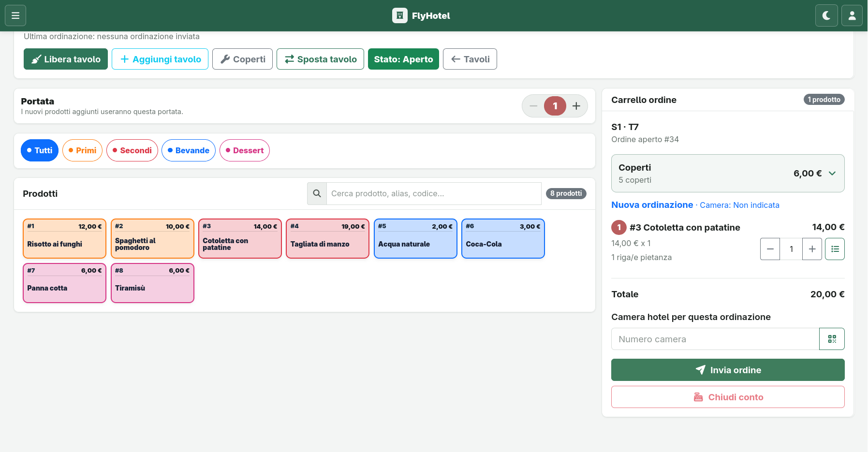
Task: Send the order with Invia ordine
Action: [x=728, y=370]
